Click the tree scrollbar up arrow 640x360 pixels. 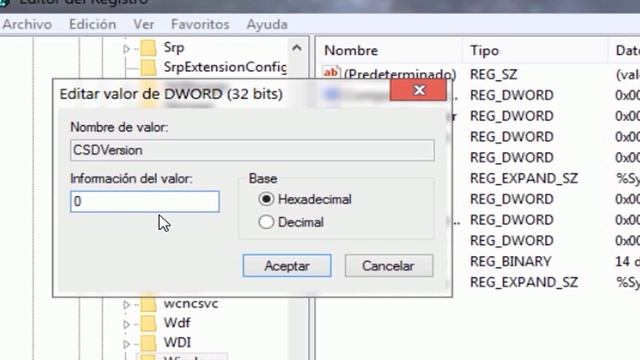tap(297, 48)
